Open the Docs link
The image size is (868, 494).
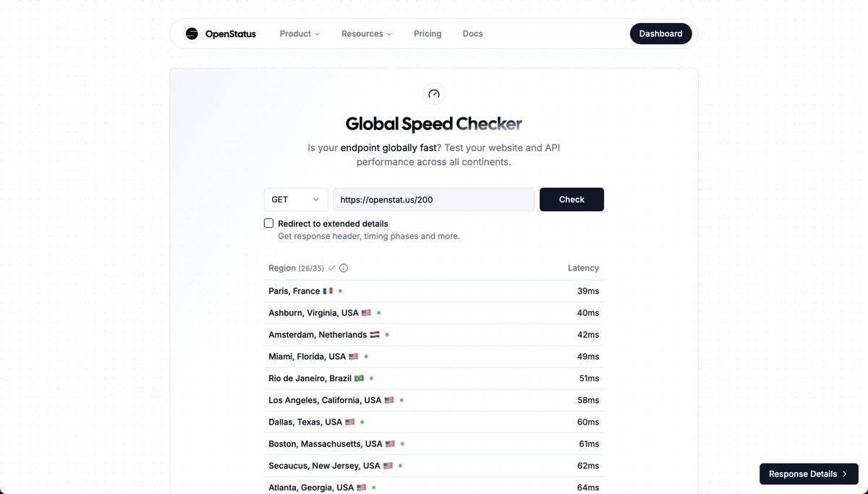472,34
